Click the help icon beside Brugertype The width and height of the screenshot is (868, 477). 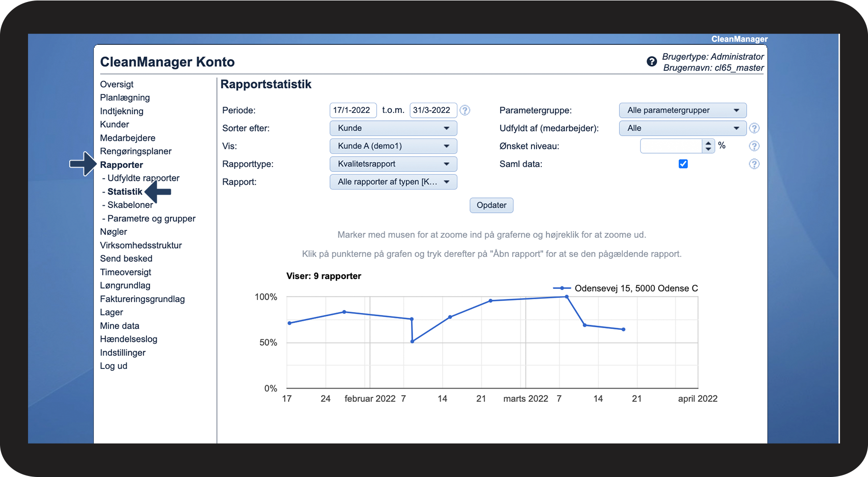coord(651,62)
